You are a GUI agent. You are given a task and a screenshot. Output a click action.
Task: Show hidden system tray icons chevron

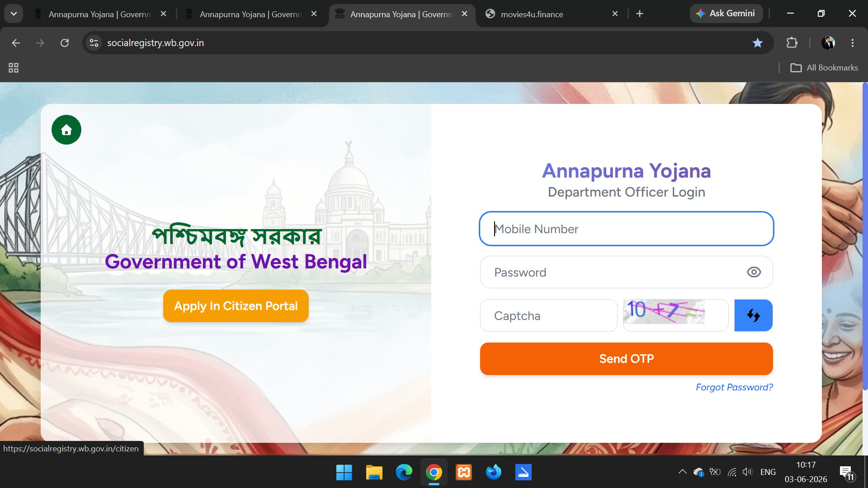tap(682, 472)
